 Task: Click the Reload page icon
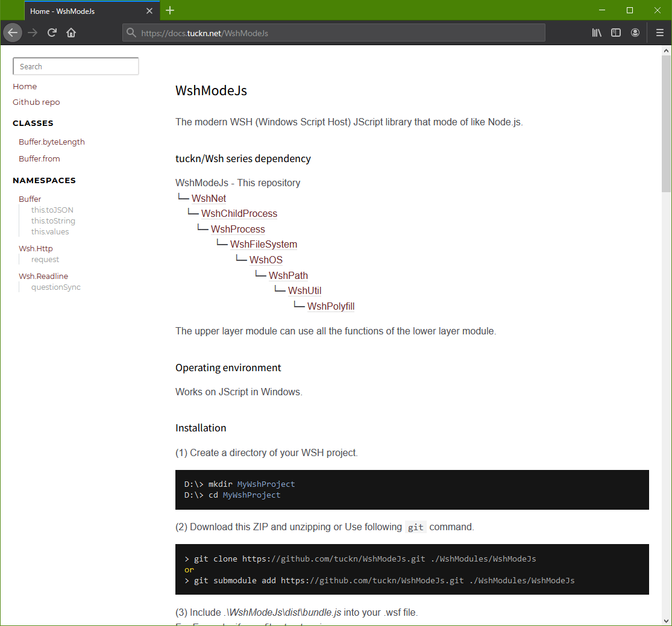coord(52,33)
